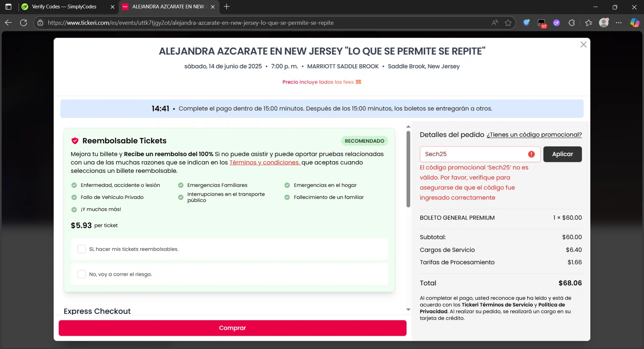
Task: Open tab actions menu icon at top left
Action: (x=8, y=7)
